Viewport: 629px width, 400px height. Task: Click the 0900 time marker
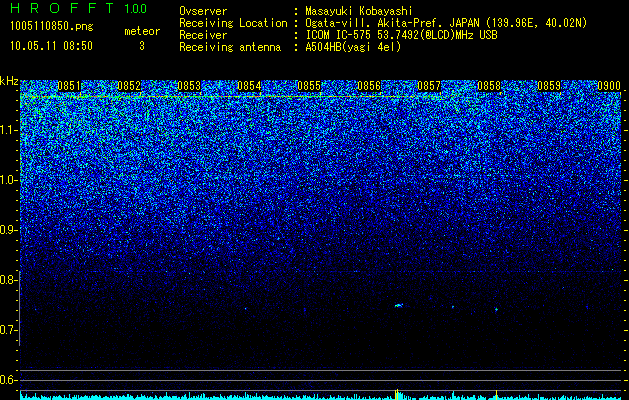point(609,86)
